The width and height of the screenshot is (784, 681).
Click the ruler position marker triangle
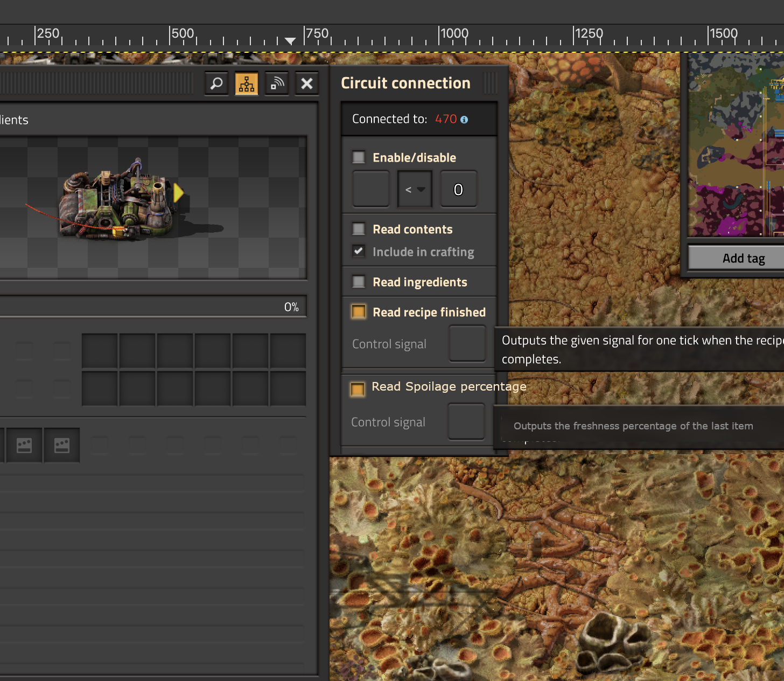click(290, 41)
